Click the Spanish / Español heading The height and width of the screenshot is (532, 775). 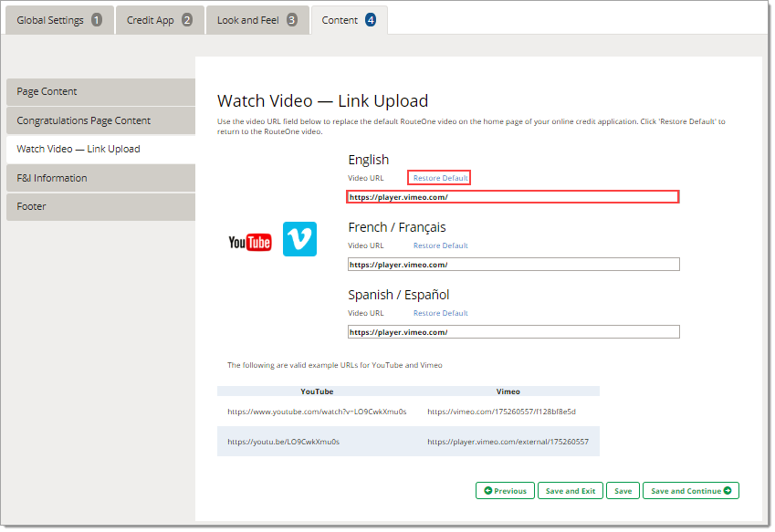(x=398, y=295)
